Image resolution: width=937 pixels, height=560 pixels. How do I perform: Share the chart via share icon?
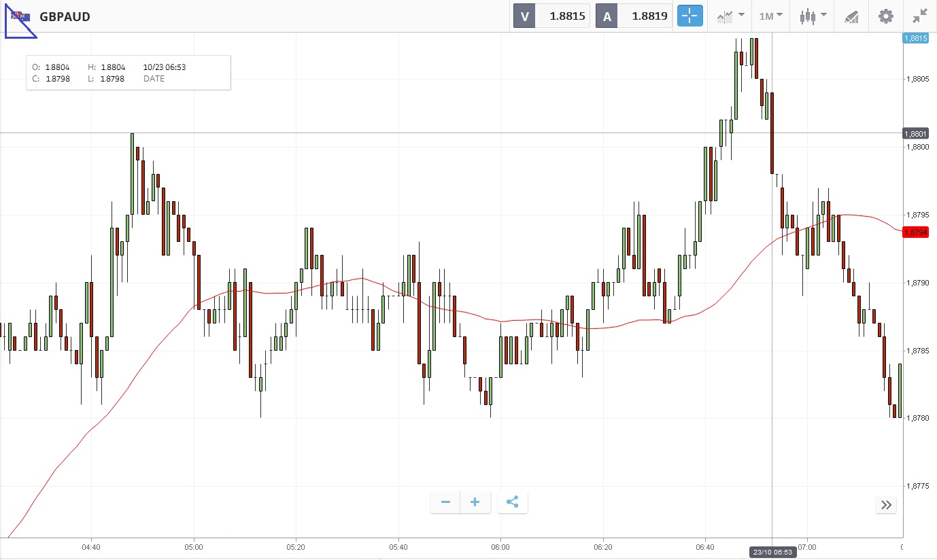pyautogui.click(x=513, y=502)
